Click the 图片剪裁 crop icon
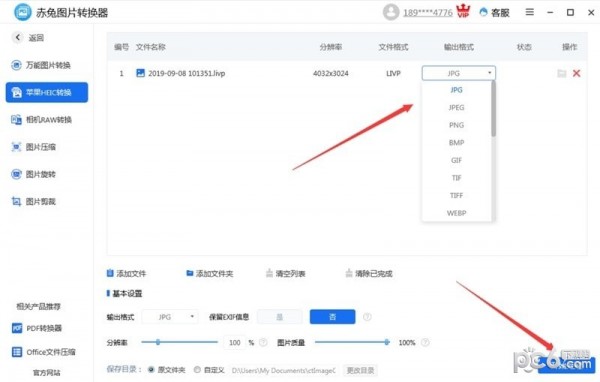 (16, 202)
